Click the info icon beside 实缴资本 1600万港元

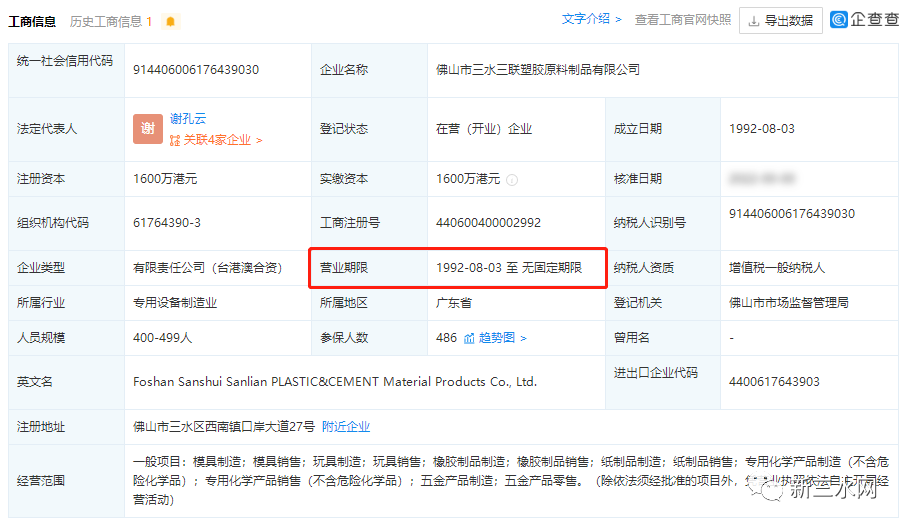tap(512, 180)
